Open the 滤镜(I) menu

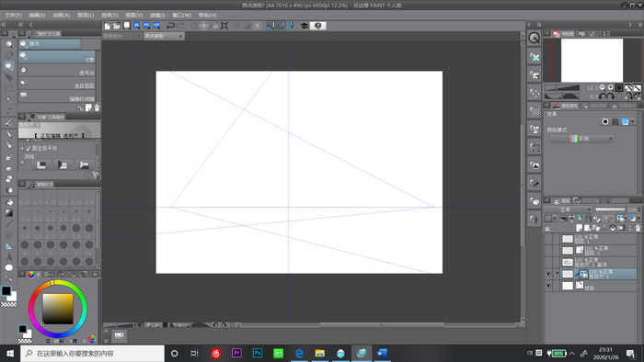[157, 16]
